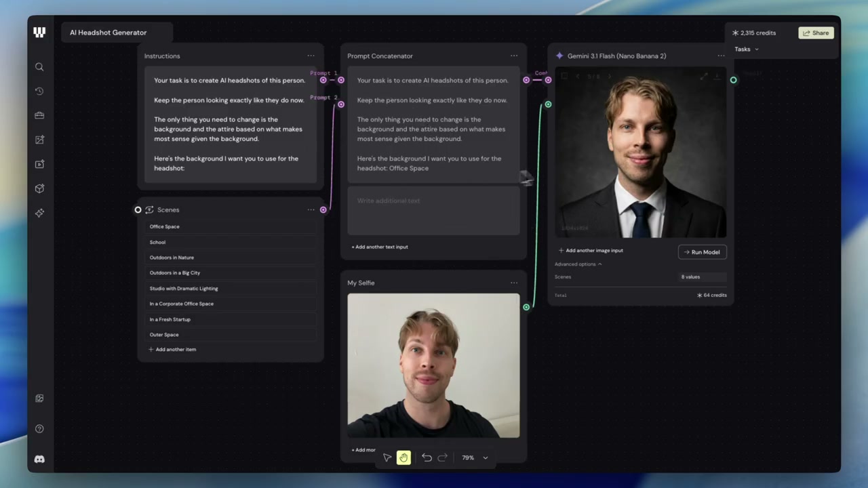The width and height of the screenshot is (868, 488).
Task: Open the image generation icon in sidebar
Action: [39, 140]
